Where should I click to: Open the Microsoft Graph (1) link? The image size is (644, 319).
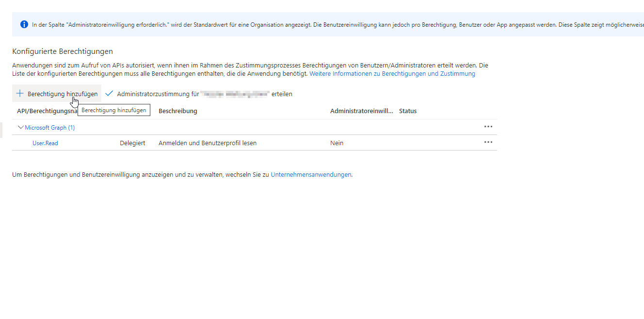tap(50, 128)
